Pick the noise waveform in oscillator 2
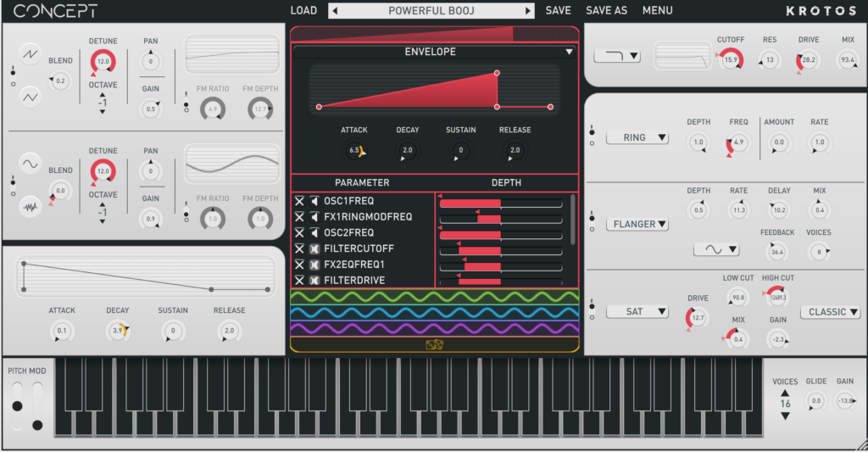868x452 pixels. click(31, 206)
